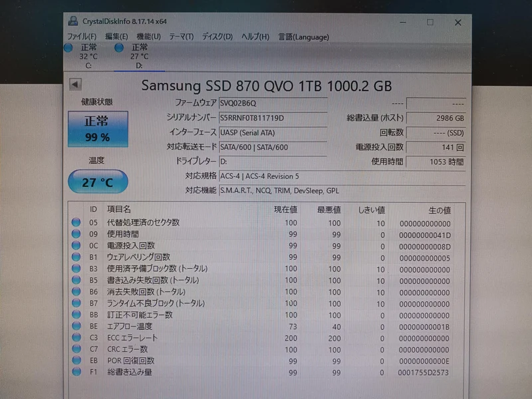Click the power on hours value 1053 時間
This screenshot has width=532, height=399.
[x=436, y=162]
